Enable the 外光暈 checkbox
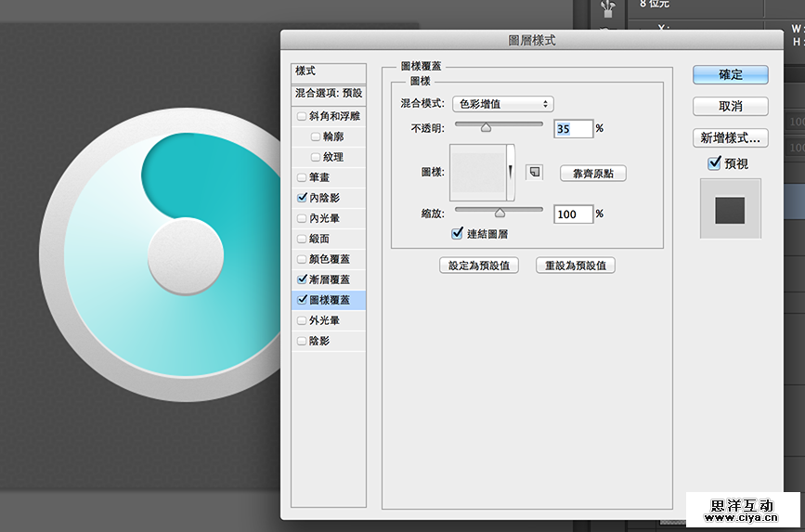The height and width of the screenshot is (532, 805). click(302, 320)
